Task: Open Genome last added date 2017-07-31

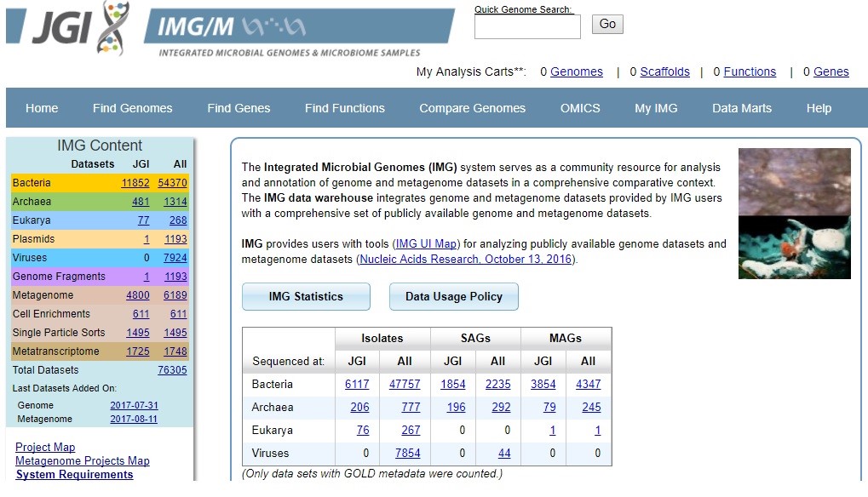Action: click(x=134, y=405)
